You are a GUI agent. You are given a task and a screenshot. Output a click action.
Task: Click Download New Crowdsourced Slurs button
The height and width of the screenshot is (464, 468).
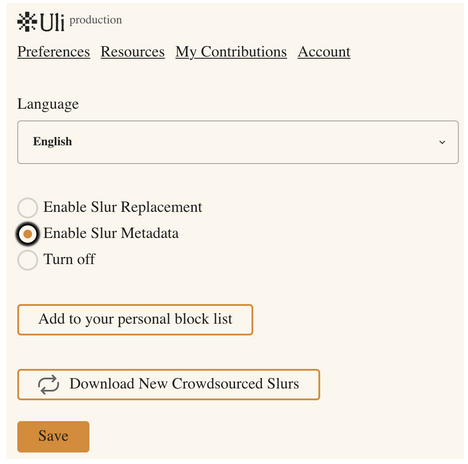point(169,384)
